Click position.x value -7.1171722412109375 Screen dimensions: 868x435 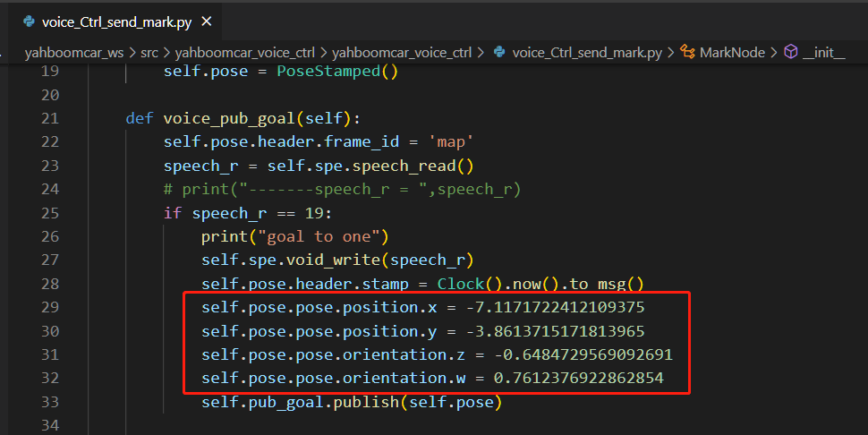pos(556,307)
